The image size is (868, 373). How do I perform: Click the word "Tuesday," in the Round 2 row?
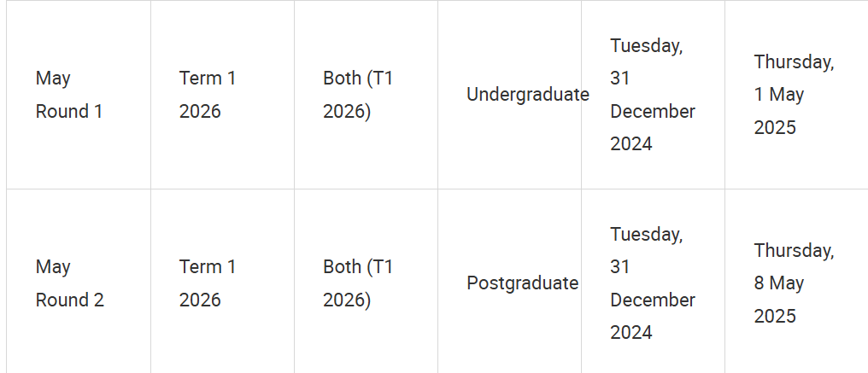point(647,235)
